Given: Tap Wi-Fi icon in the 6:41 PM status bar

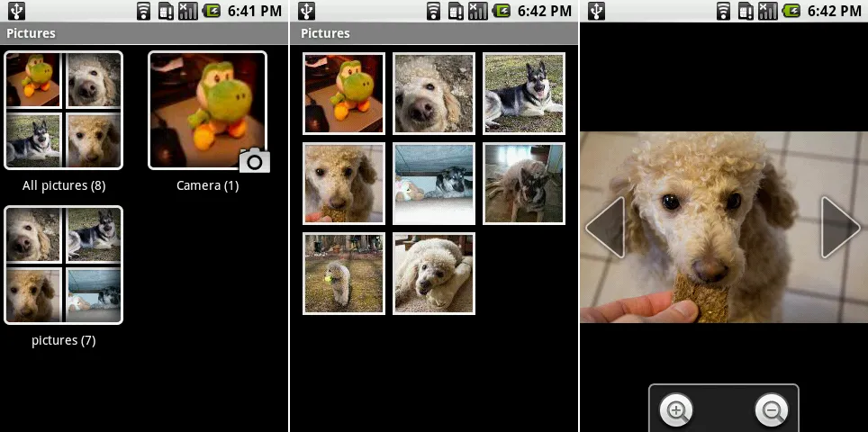Looking at the screenshot, I should [144, 11].
